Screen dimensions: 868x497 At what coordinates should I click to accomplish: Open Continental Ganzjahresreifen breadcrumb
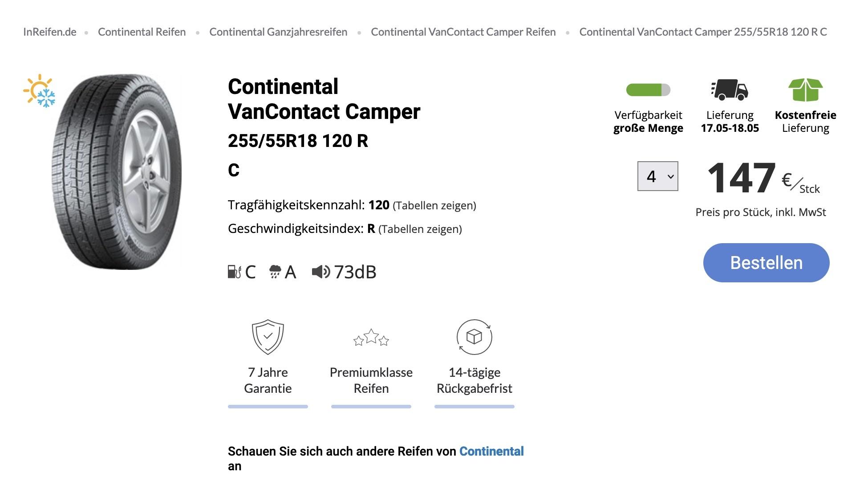(x=278, y=32)
